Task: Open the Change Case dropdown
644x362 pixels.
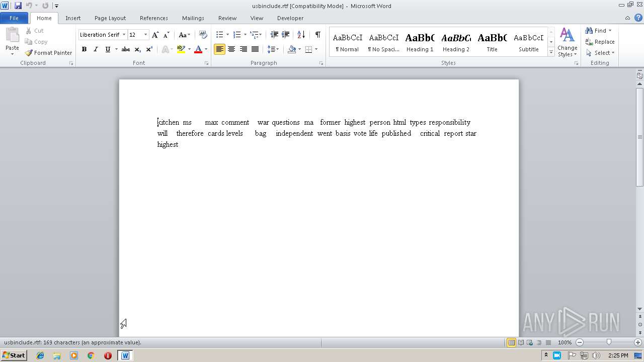Action: click(x=184, y=35)
